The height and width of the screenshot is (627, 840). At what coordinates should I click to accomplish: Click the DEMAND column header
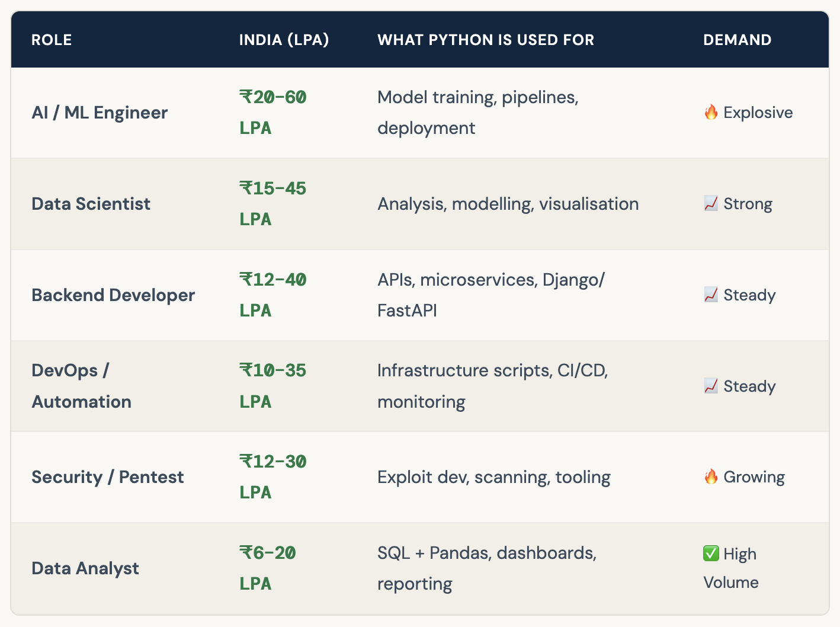pos(737,40)
